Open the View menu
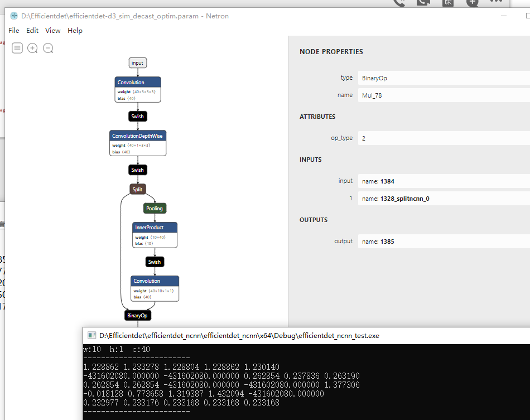Image resolution: width=530 pixels, height=420 pixels. coord(52,30)
